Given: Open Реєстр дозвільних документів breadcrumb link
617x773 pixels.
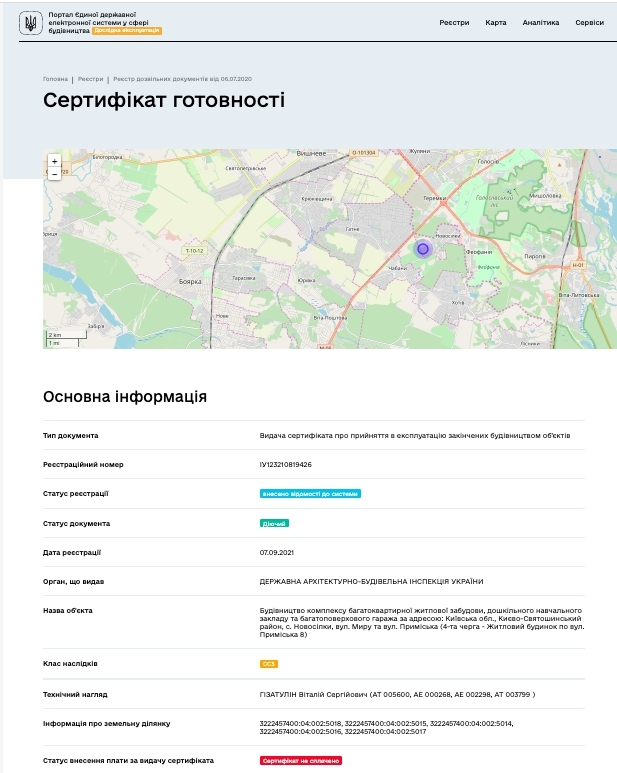Looking at the screenshot, I should [182, 79].
